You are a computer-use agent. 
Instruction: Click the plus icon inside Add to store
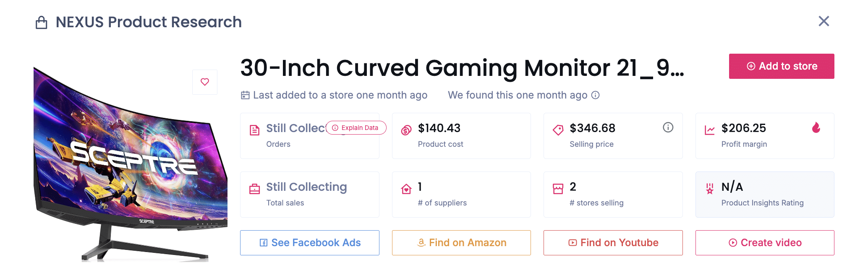coord(751,66)
